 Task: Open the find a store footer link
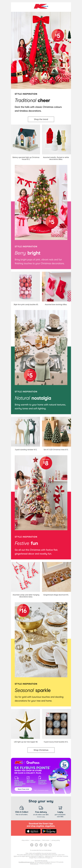[46, 840]
